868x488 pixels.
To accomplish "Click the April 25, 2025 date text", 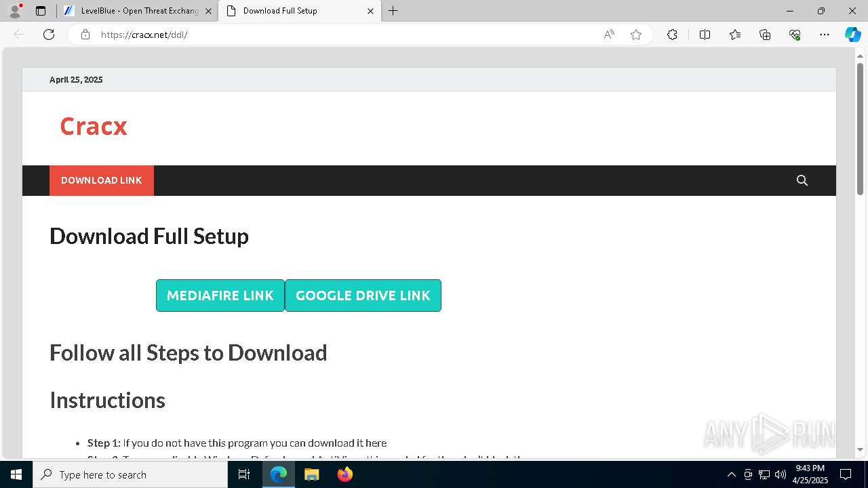I will pyautogui.click(x=76, y=79).
